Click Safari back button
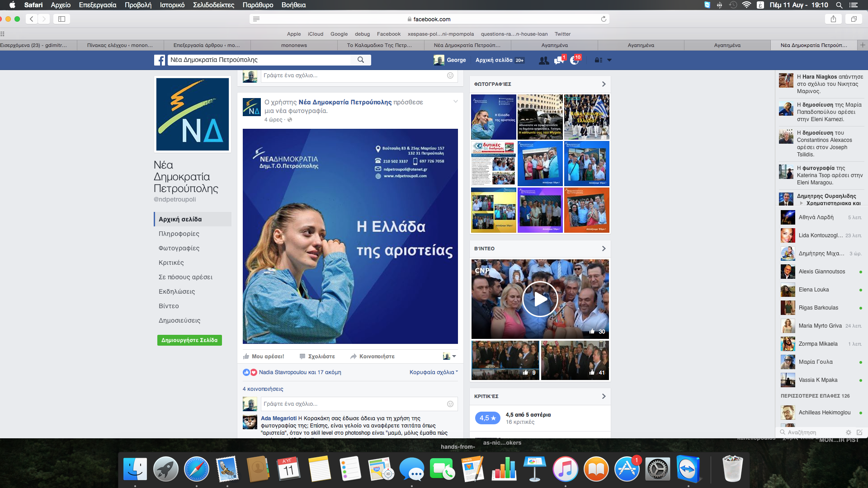The image size is (868, 488). point(32,19)
